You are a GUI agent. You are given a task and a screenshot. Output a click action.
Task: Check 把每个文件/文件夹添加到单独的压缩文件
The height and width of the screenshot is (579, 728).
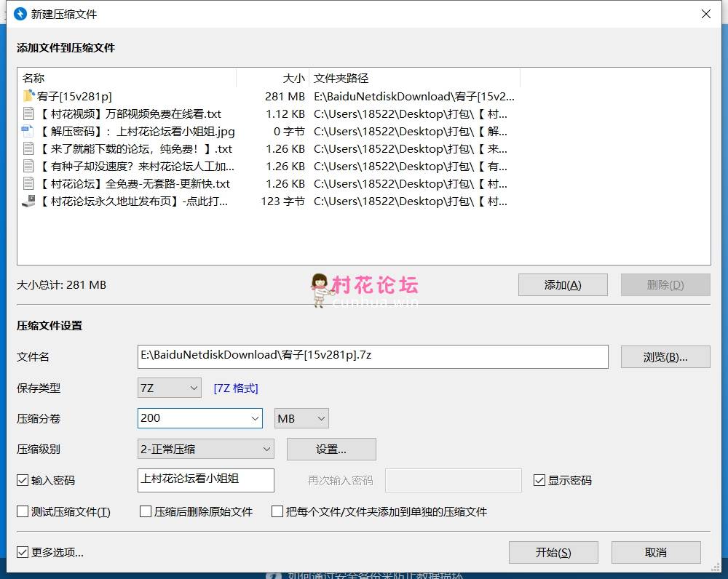coord(277,511)
